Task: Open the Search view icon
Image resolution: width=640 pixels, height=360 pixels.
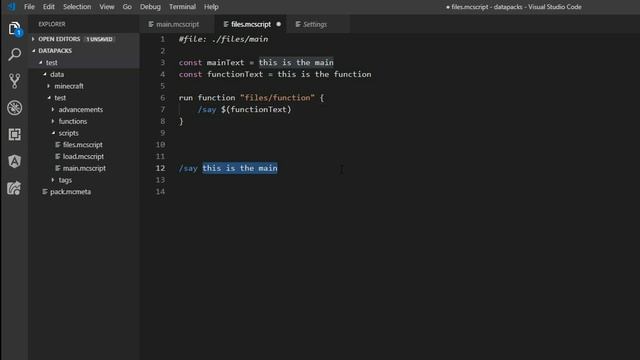Action: click(14, 54)
